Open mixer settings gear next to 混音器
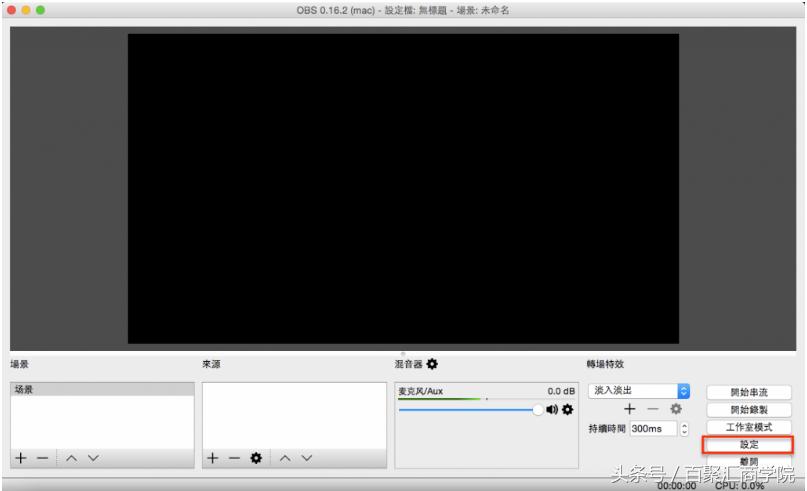The width and height of the screenshot is (807, 491). pyautogui.click(x=432, y=364)
